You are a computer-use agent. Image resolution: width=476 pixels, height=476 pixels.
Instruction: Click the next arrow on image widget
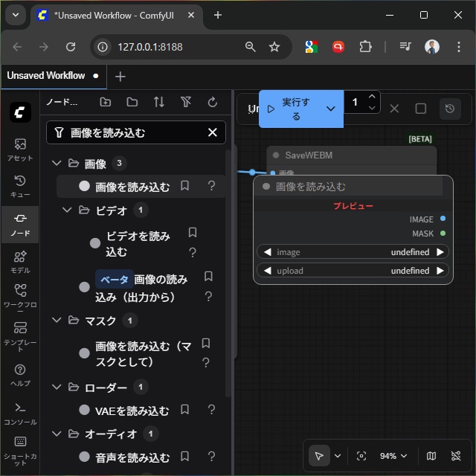point(440,252)
